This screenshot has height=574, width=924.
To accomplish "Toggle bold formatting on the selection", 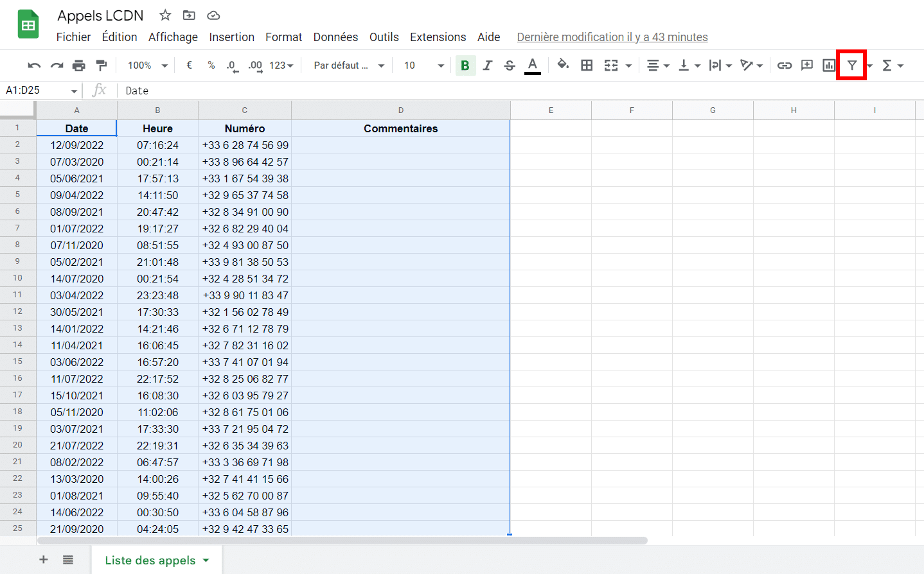I will [465, 65].
